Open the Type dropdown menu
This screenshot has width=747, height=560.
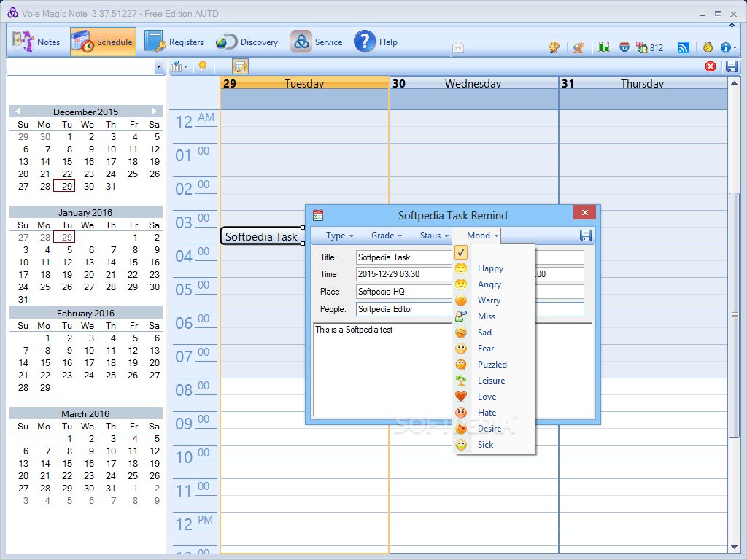point(339,236)
